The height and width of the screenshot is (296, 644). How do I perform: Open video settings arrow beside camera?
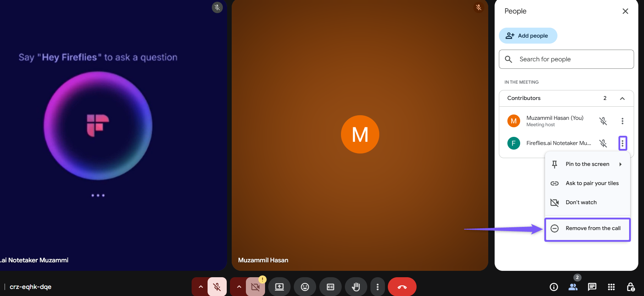tap(239, 287)
